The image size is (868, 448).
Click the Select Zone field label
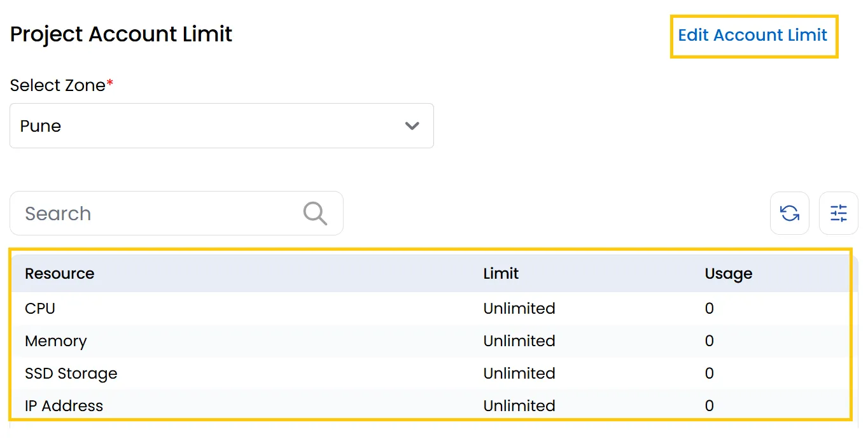click(x=62, y=85)
